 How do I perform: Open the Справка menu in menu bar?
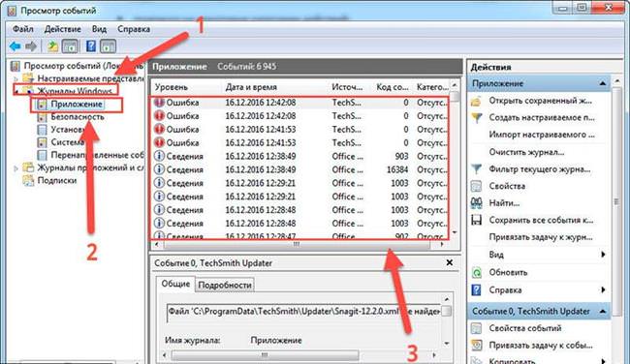click(x=134, y=29)
